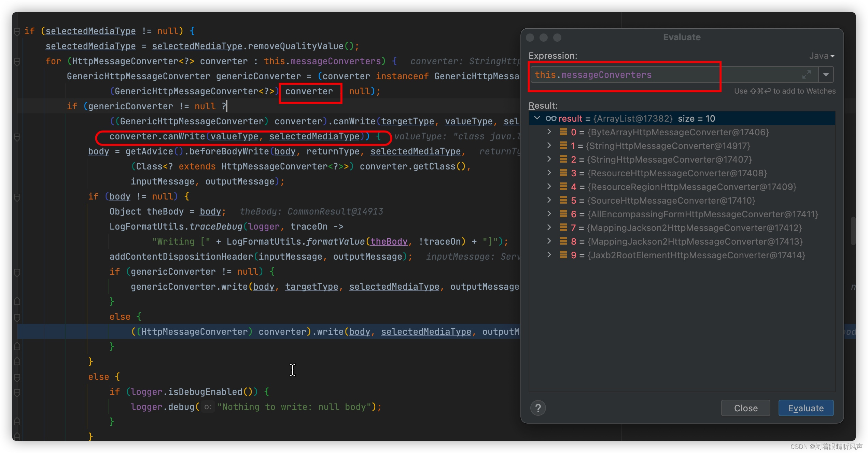Fold the 'if (logger.isDebugEnabled())' block

tap(17, 392)
